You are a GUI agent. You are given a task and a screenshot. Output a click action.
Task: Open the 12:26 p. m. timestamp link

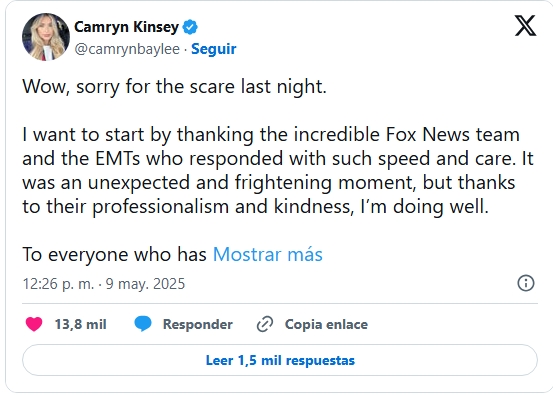[58, 284]
